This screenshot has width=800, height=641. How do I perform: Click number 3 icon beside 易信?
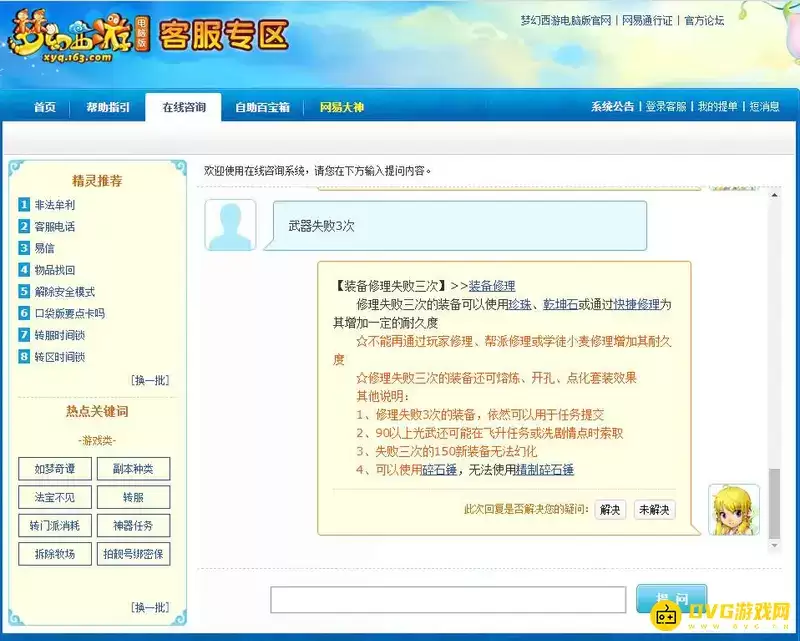pyautogui.click(x=24, y=248)
